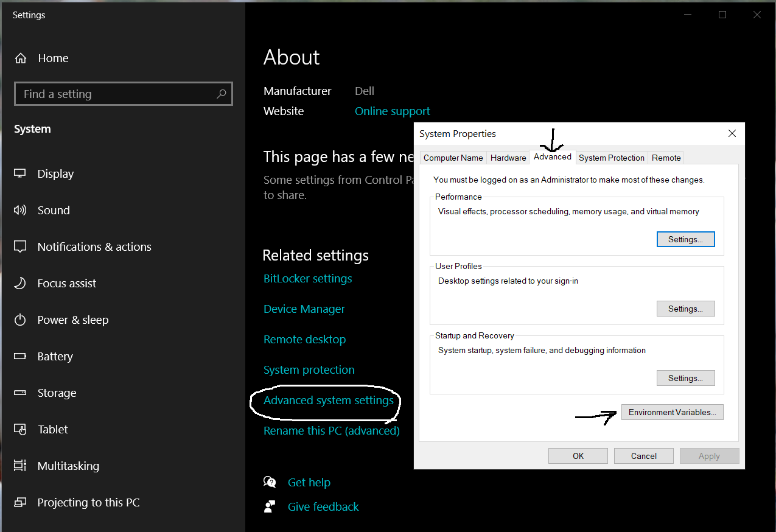Viewport: 776px width, 532px height.
Task: Click Rename this PC (advanced) link
Action: point(332,431)
